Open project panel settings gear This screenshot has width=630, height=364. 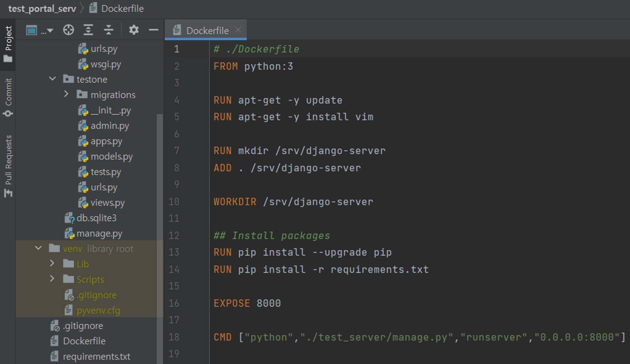click(x=134, y=30)
